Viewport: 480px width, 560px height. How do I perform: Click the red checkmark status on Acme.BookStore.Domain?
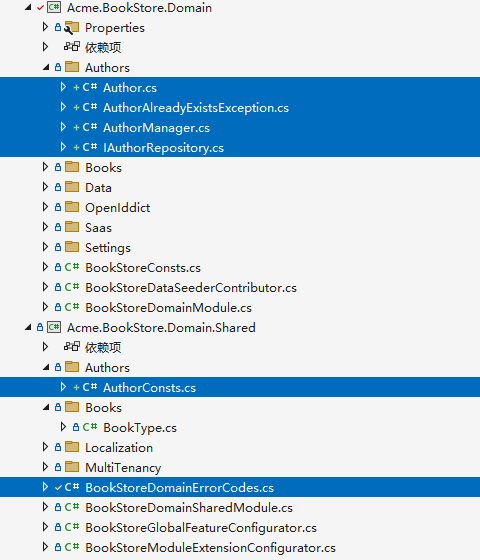click(x=40, y=8)
